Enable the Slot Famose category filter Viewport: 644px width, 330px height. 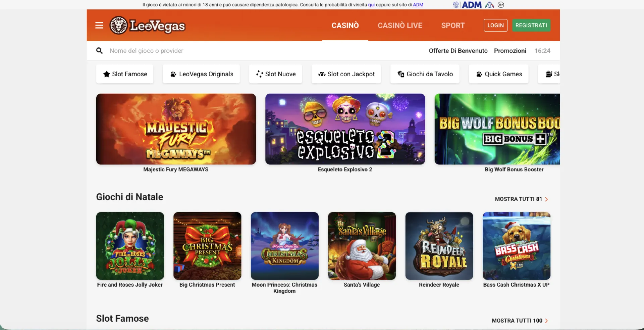tap(124, 74)
